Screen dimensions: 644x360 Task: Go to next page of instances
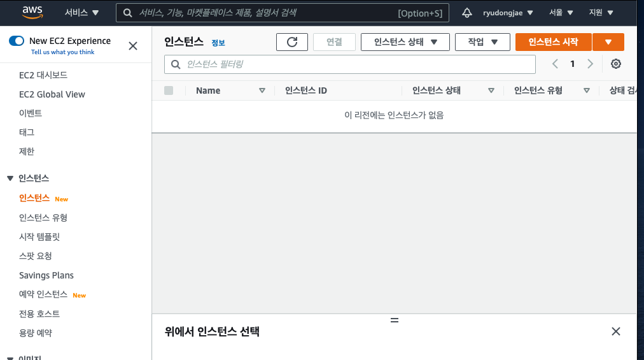tap(590, 64)
